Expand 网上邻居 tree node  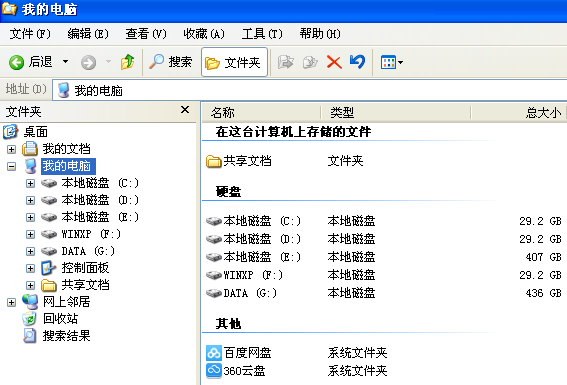click(12, 303)
